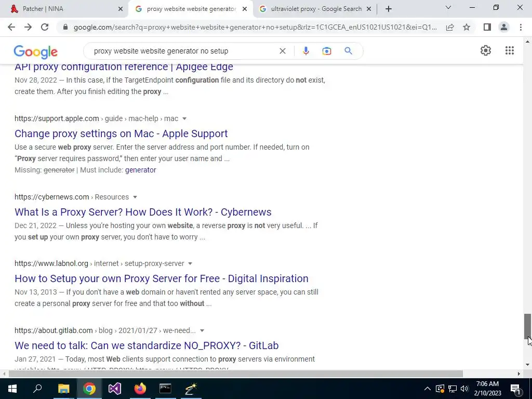Search tabs chevron in title bar
The height and width of the screenshot is (399, 532).
448,7
